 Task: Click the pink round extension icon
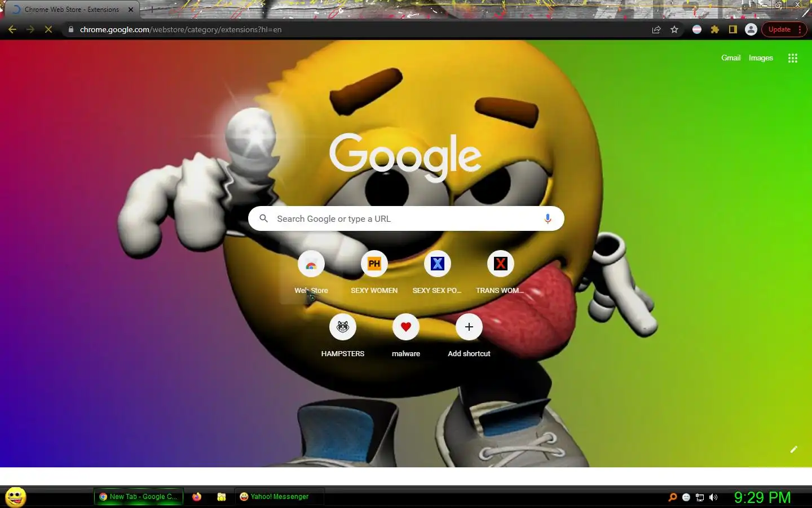697,29
